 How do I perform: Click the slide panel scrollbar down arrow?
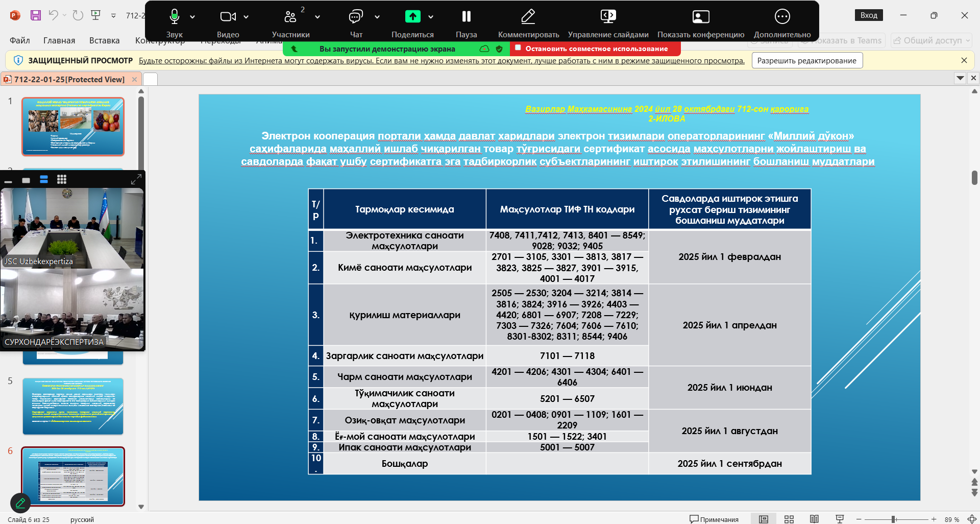[x=141, y=507]
